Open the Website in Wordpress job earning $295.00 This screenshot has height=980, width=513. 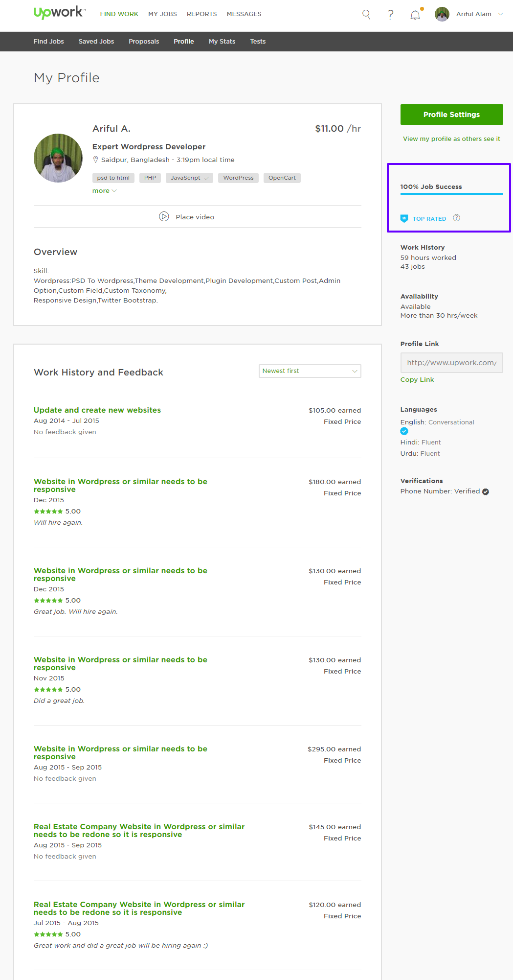tap(120, 753)
